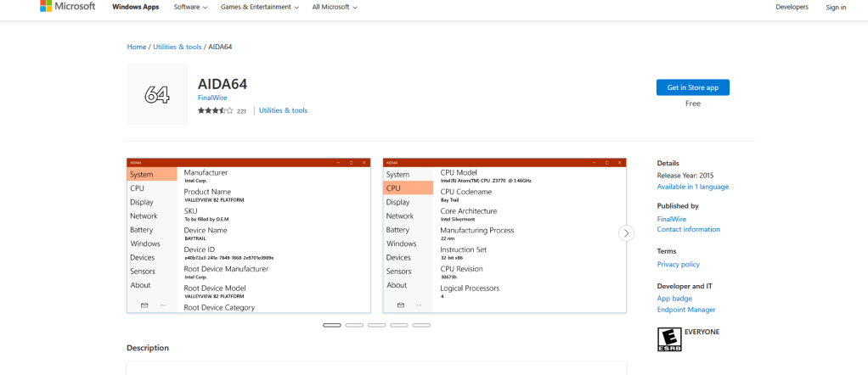Viewport: 868px width, 375px height.
Task: Click the next screenshot arrow
Action: (x=626, y=233)
